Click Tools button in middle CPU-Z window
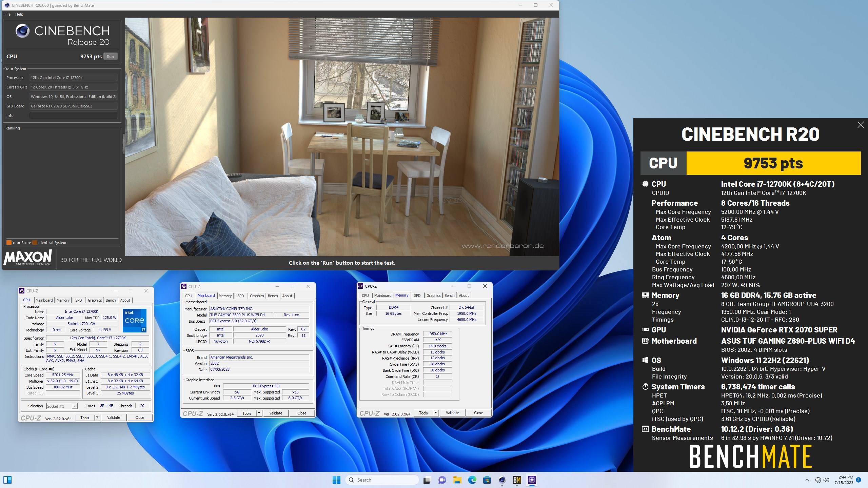 click(247, 413)
